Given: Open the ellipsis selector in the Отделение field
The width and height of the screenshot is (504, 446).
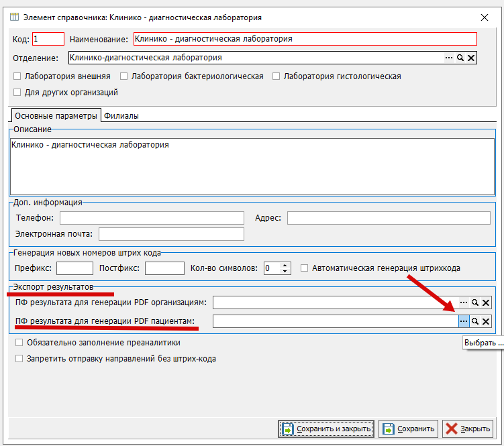Looking at the screenshot, I should (449, 58).
